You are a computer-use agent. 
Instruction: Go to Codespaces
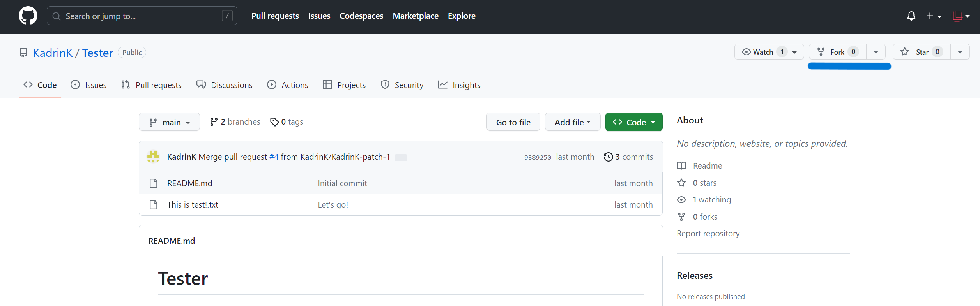tap(361, 16)
